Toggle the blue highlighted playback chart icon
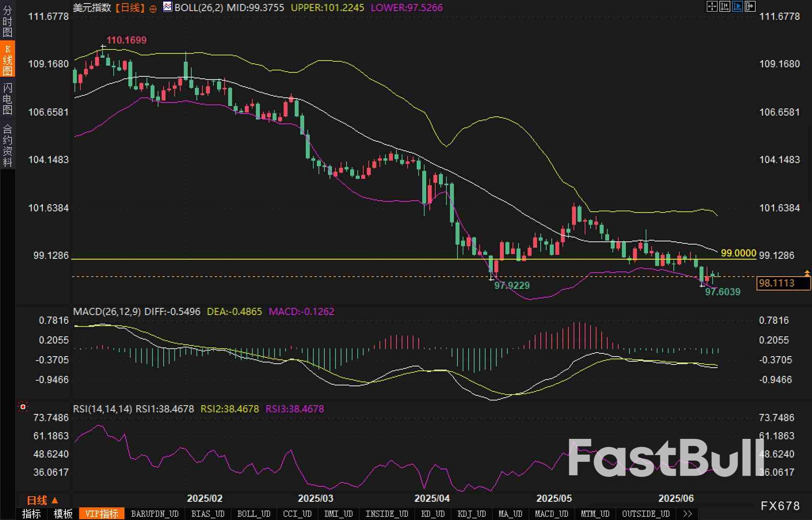Image resolution: width=812 pixels, height=520 pixels. (x=737, y=6)
